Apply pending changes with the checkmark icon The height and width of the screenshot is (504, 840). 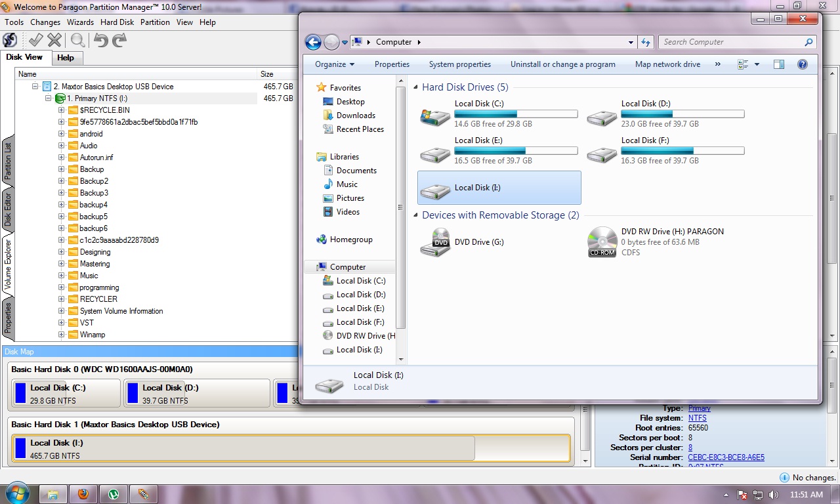tap(35, 39)
